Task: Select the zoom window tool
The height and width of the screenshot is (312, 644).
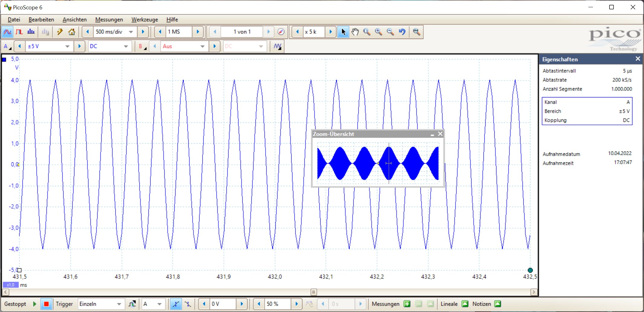Action: tap(367, 32)
